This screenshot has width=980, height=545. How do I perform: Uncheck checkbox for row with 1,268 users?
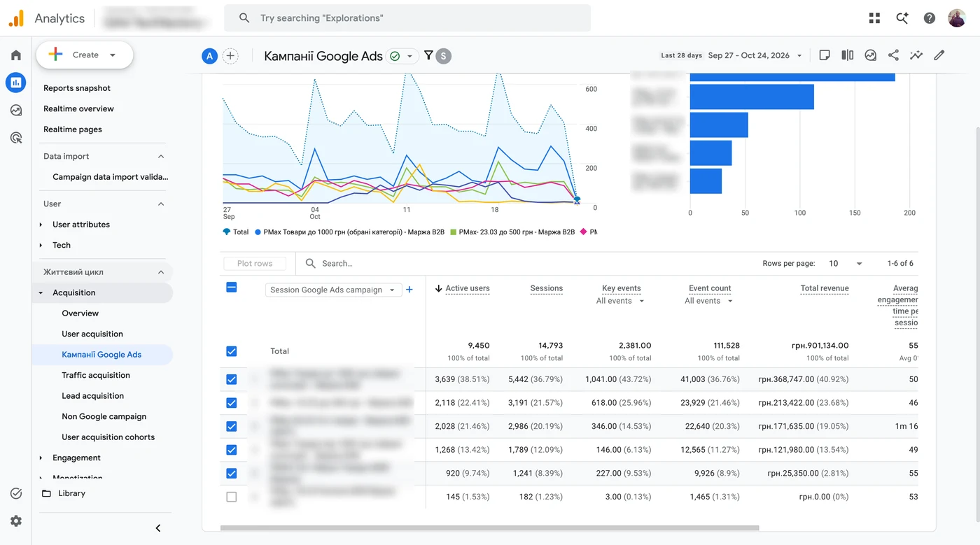tap(232, 450)
